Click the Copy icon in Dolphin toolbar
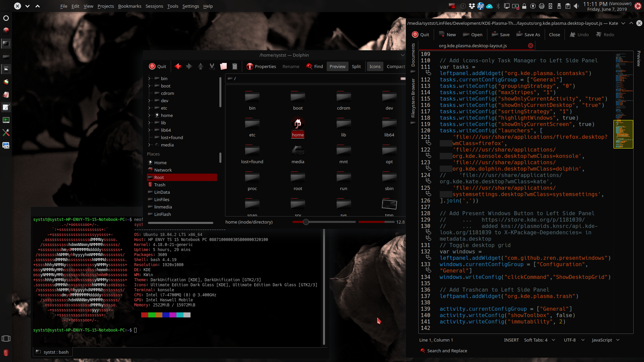Screen dimensions: 644x362 tap(223, 66)
